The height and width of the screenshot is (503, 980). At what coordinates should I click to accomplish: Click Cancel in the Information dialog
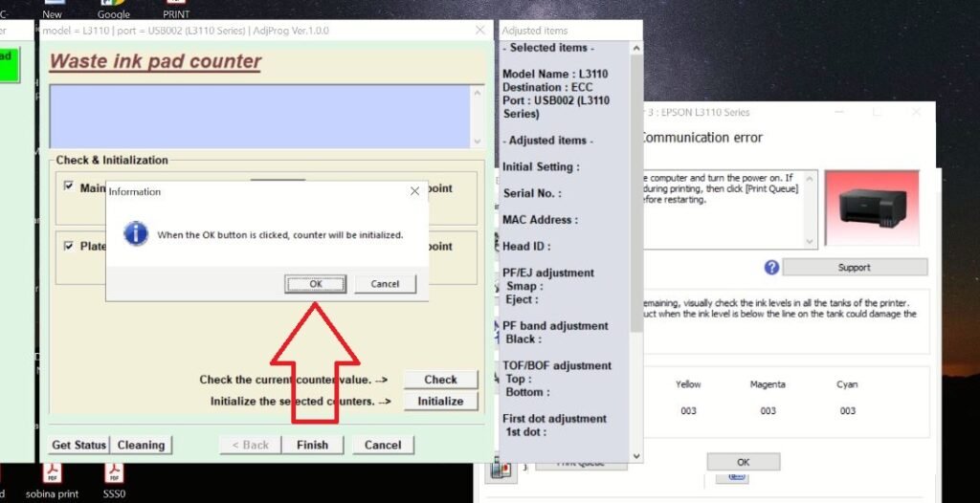click(x=385, y=284)
